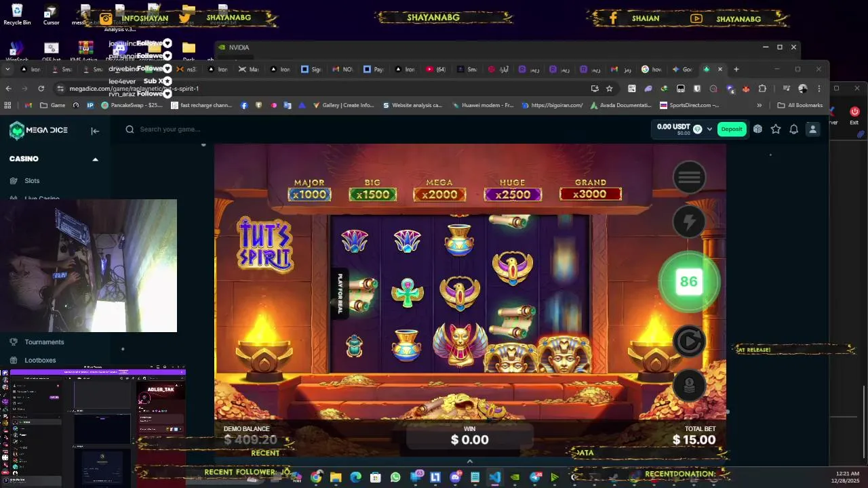
Task: Open the autoplay circular arrow button
Action: [x=689, y=341]
